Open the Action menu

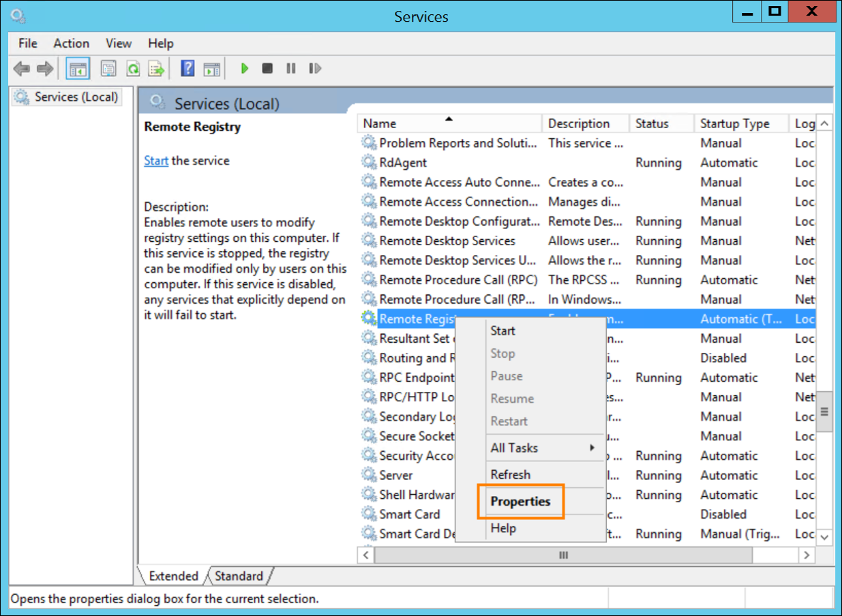click(71, 43)
